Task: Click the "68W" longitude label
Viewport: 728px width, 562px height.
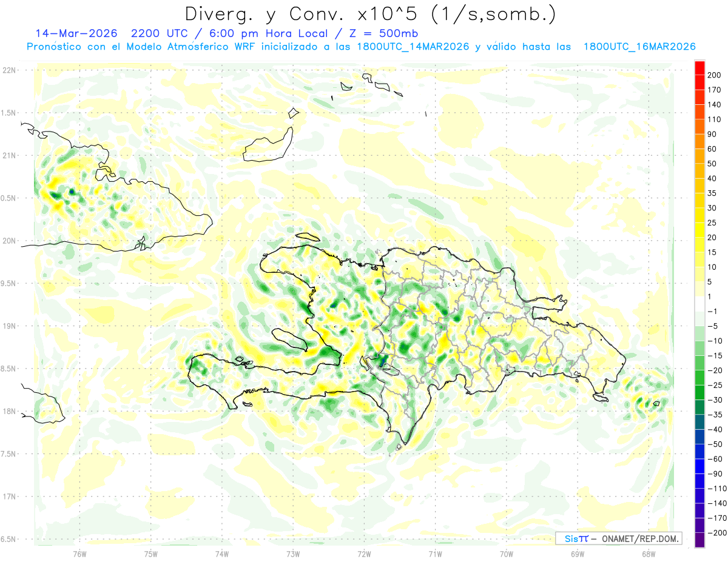Action: pos(649,554)
